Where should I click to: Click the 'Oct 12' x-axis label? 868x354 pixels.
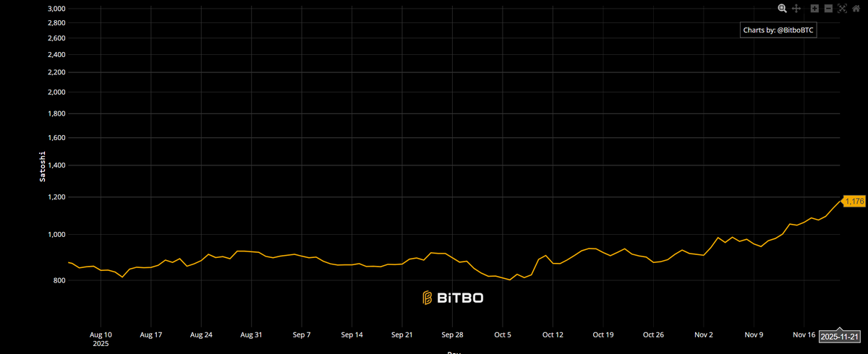(553, 335)
